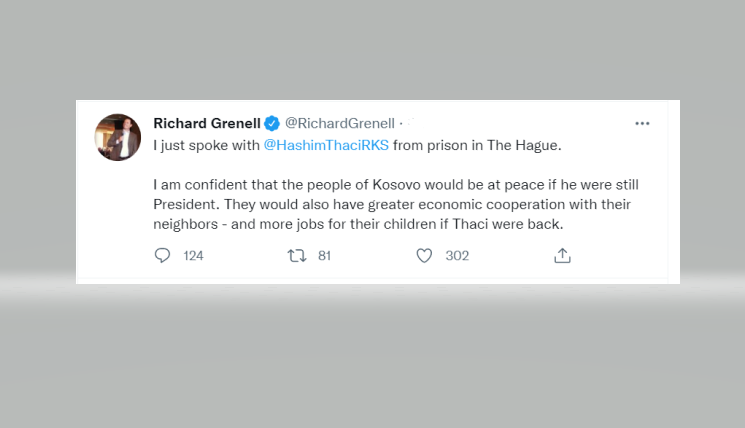Screen dimensions: 745x428
Task: Click the Richard Grenell display name
Action: click(x=206, y=123)
